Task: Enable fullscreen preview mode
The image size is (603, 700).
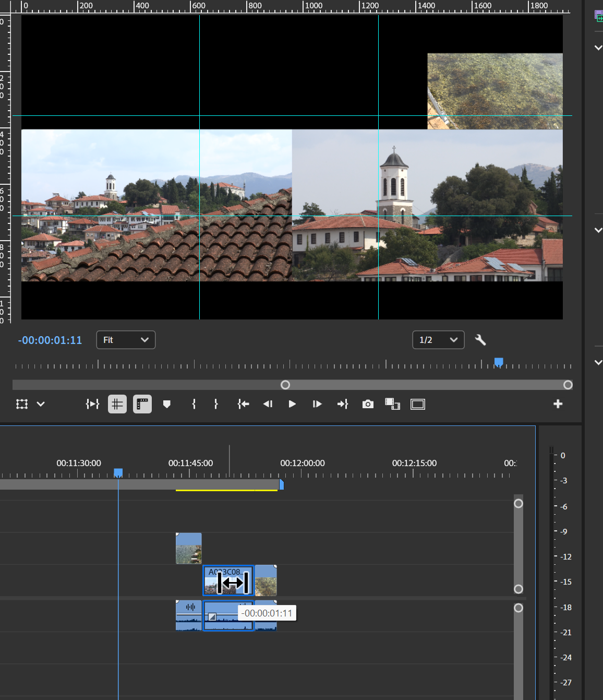Action: (x=417, y=404)
